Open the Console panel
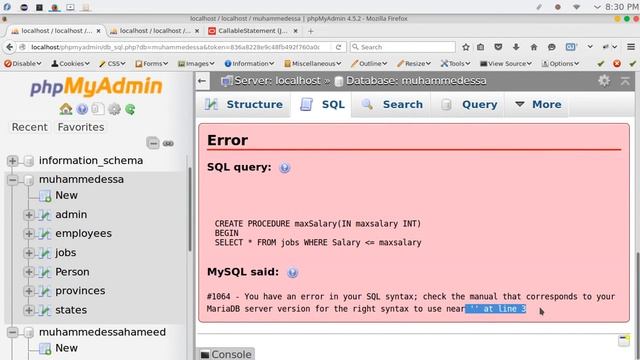640x360 pixels. point(226,354)
